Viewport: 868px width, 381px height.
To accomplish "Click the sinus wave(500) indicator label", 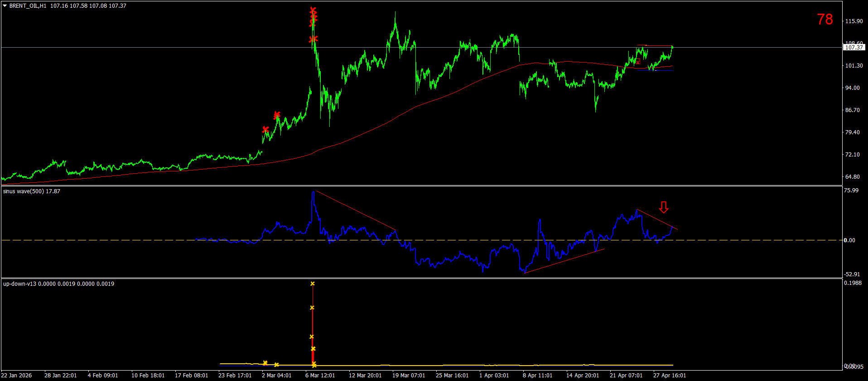I will coord(31,191).
